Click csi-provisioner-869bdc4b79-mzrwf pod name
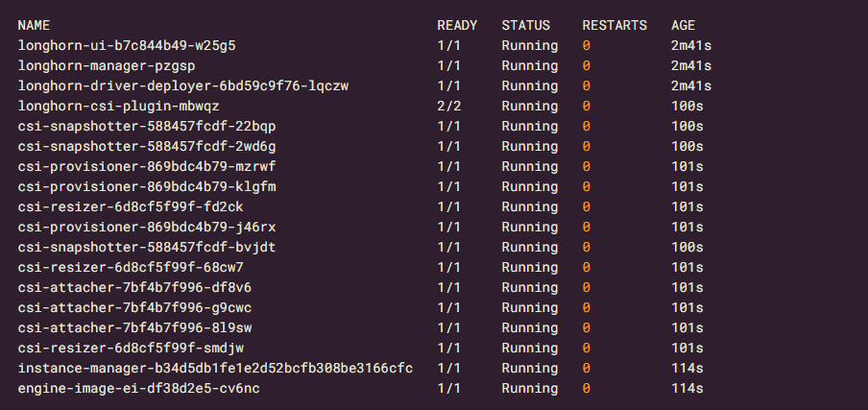Screen dimensions: 868x410 (147, 166)
